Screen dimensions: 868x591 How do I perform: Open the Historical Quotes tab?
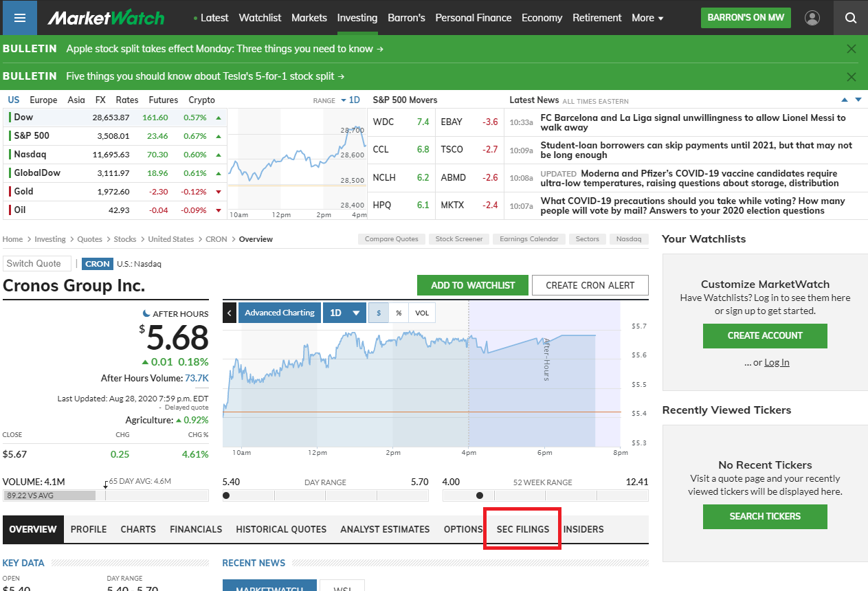(281, 529)
